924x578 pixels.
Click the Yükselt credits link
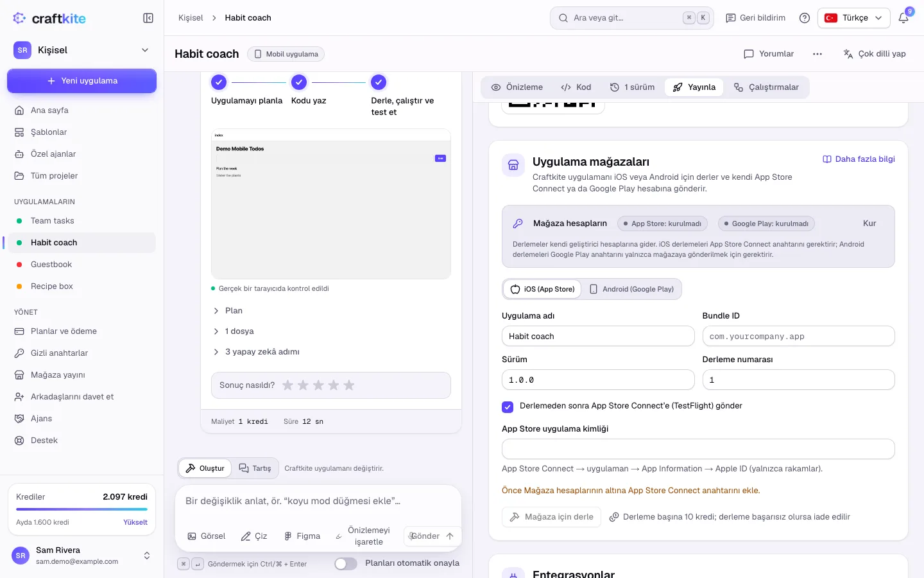pyautogui.click(x=135, y=522)
